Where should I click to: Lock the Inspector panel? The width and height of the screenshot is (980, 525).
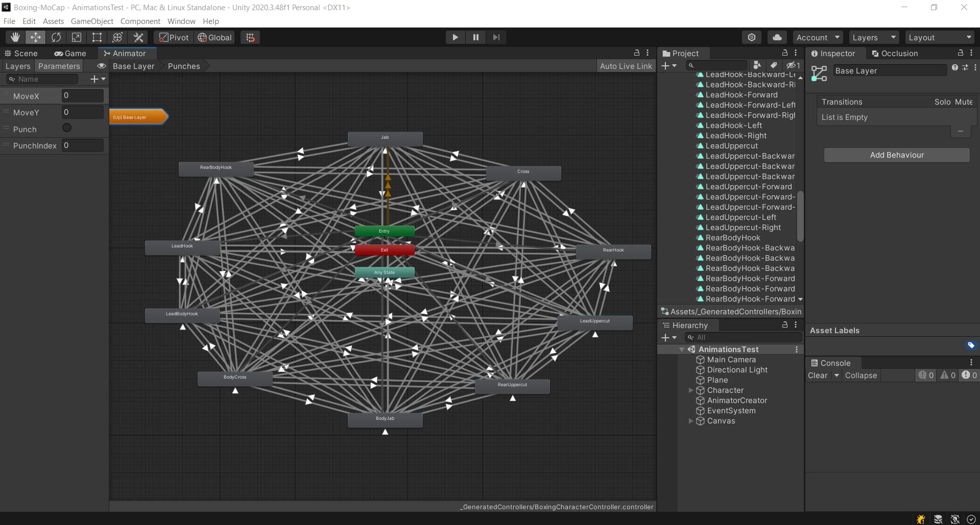pos(960,53)
